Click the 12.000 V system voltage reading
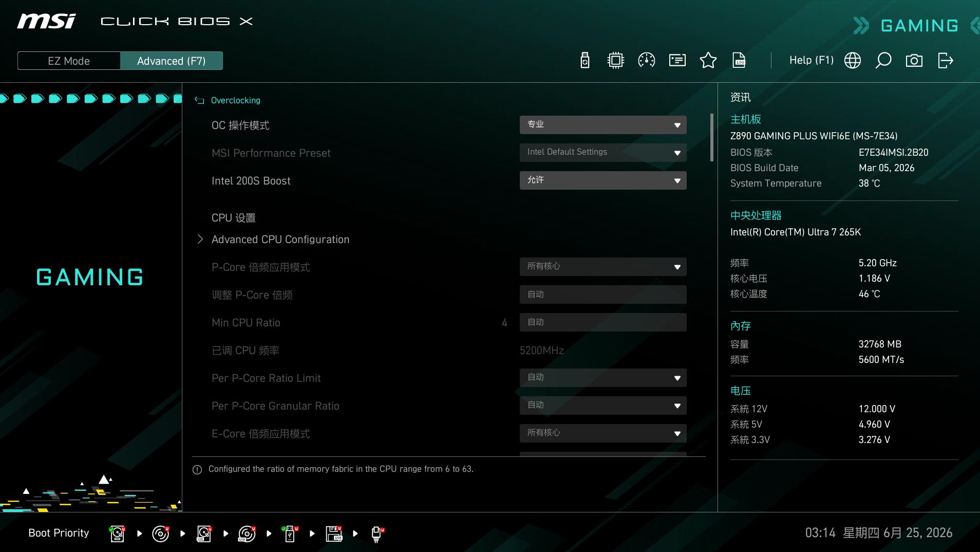 click(877, 409)
